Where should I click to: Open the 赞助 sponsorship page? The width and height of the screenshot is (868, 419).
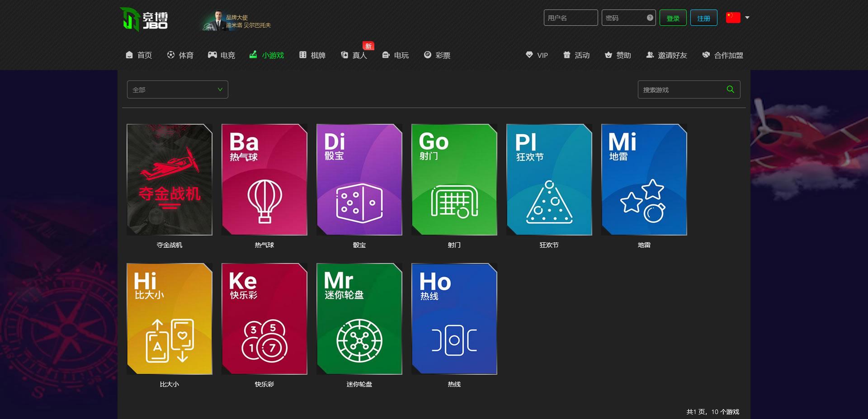click(618, 55)
